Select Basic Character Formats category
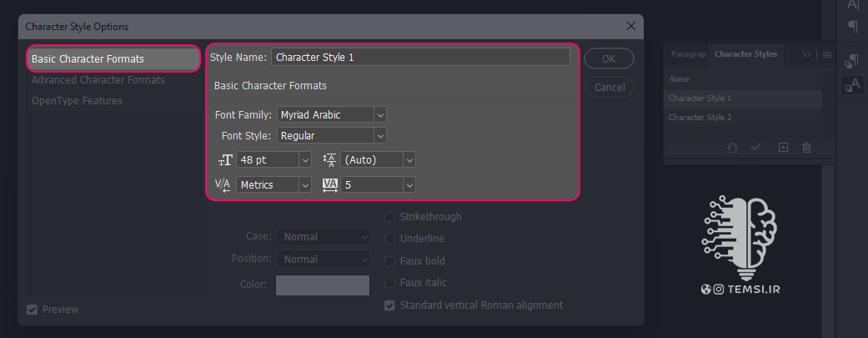868x338 pixels. click(113, 58)
